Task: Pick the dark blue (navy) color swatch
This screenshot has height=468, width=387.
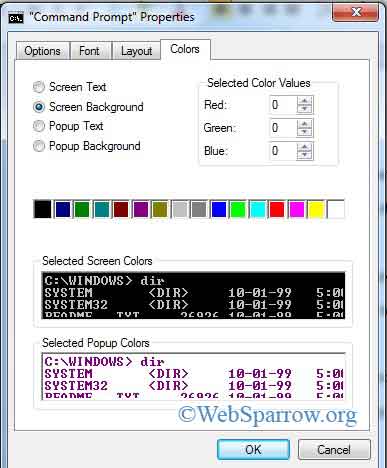Action: coord(63,209)
